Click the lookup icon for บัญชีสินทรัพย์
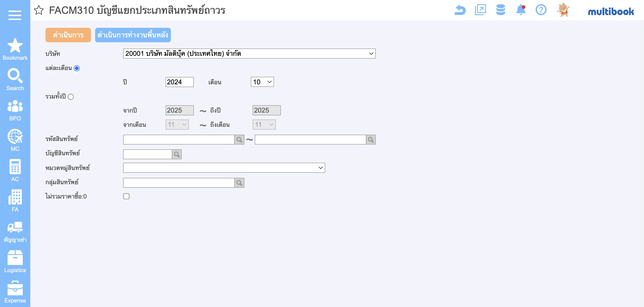 177,154
